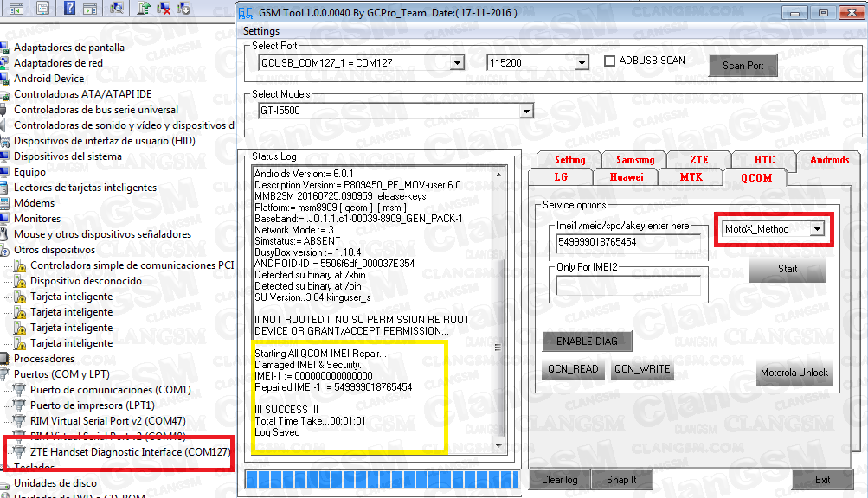The width and height of the screenshot is (868, 498).
Task: Click the Motorola Unlock button
Action: point(794,373)
